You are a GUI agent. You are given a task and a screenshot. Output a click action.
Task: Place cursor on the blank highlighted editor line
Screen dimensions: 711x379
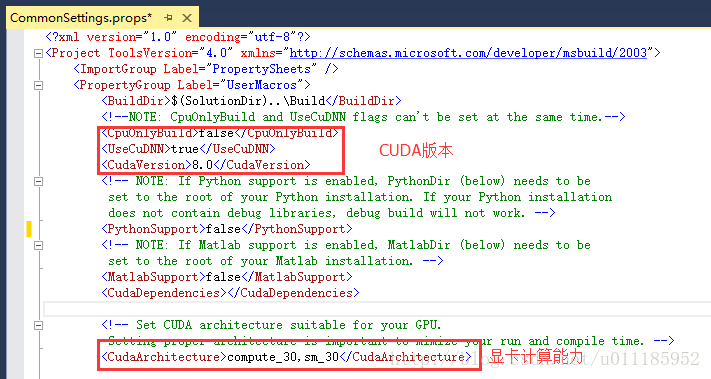(x=376, y=309)
